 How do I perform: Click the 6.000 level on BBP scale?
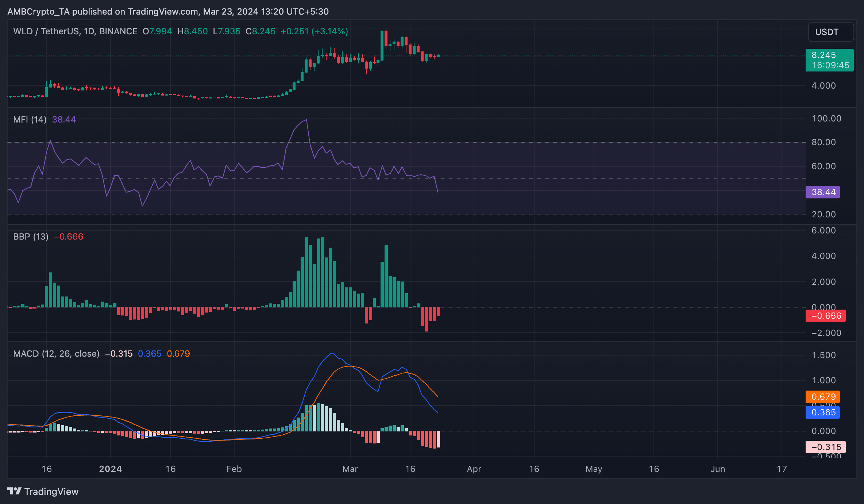(824, 230)
